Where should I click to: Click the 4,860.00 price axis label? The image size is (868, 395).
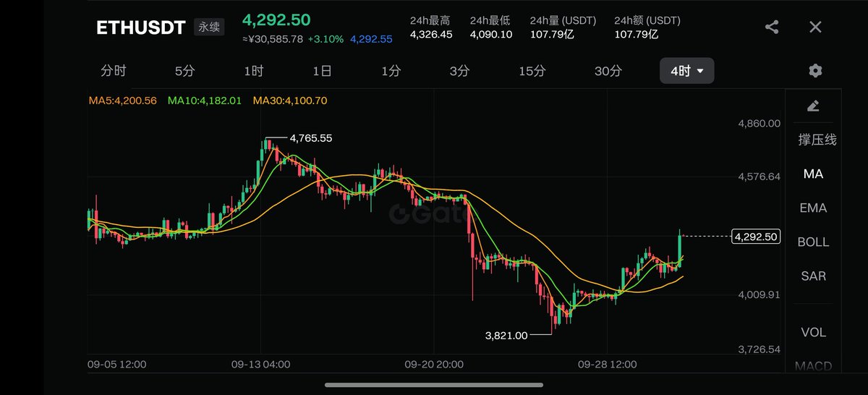(759, 124)
